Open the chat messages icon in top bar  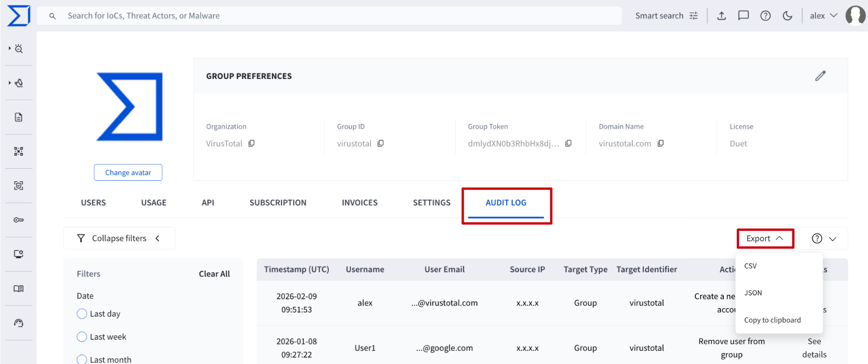(743, 16)
